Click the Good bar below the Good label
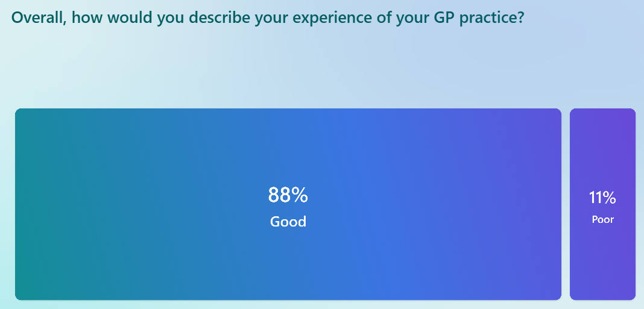Image resolution: width=644 pixels, height=309 pixels. click(288, 263)
